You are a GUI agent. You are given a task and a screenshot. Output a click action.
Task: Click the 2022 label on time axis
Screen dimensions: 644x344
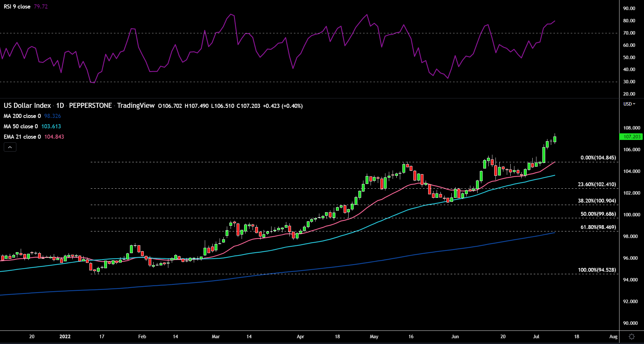pos(65,337)
